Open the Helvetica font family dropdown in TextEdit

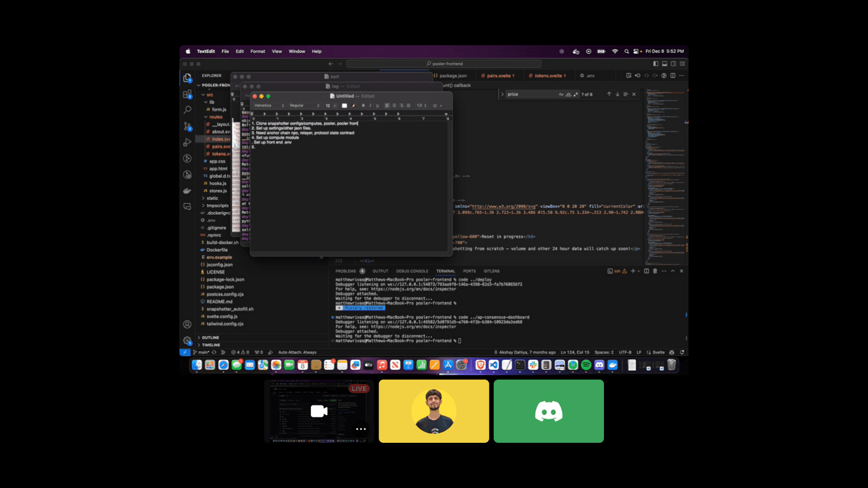269,105
